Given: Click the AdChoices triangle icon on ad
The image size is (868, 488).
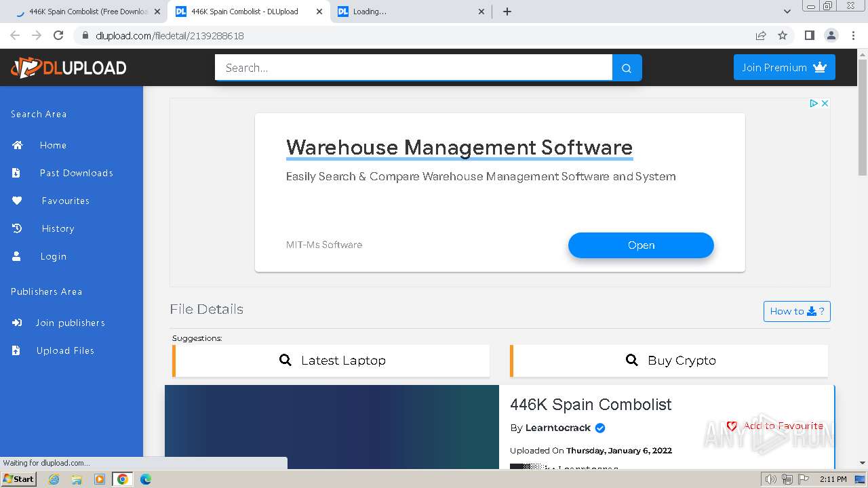Looking at the screenshot, I should pyautogui.click(x=814, y=103).
